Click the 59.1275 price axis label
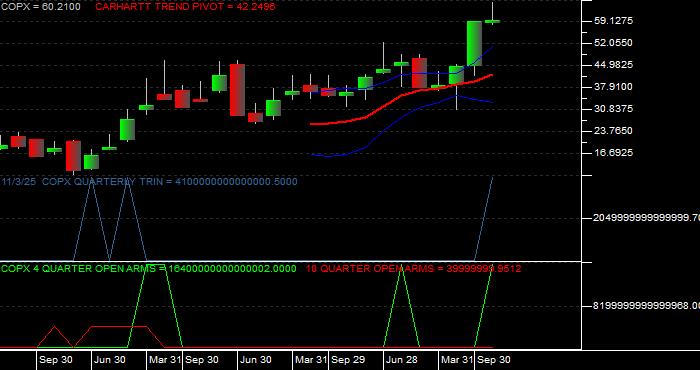This screenshot has width=700, height=370. pyautogui.click(x=613, y=21)
